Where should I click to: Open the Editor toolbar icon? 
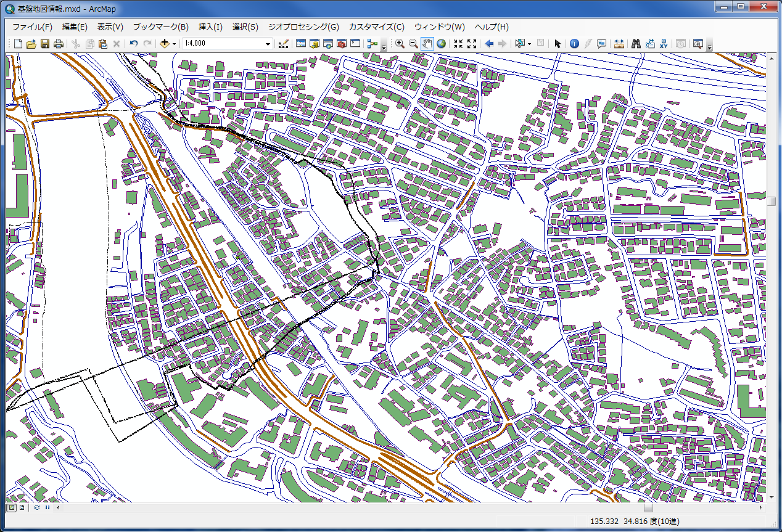click(283, 44)
